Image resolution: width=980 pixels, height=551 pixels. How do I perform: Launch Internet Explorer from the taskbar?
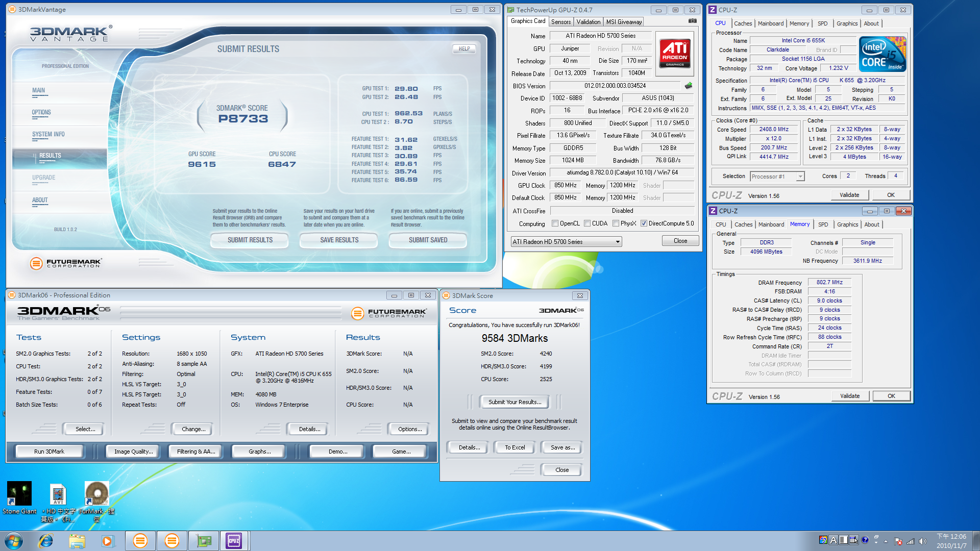[46, 541]
